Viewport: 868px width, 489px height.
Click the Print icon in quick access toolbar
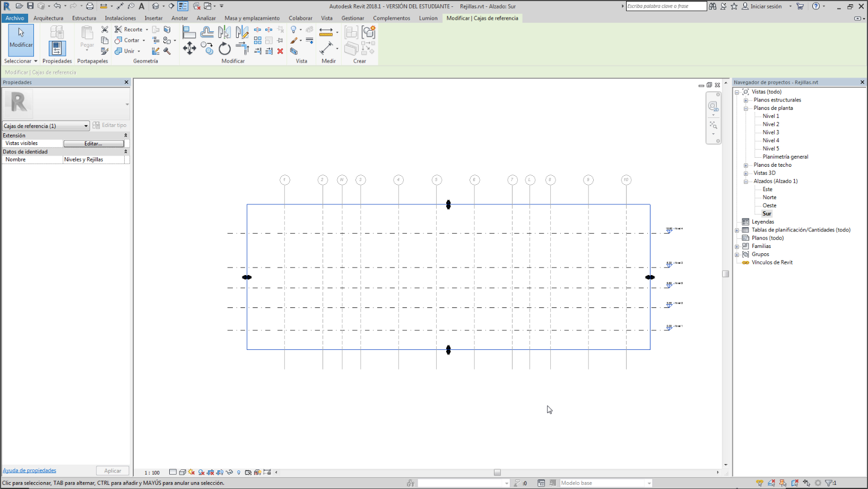90,6
